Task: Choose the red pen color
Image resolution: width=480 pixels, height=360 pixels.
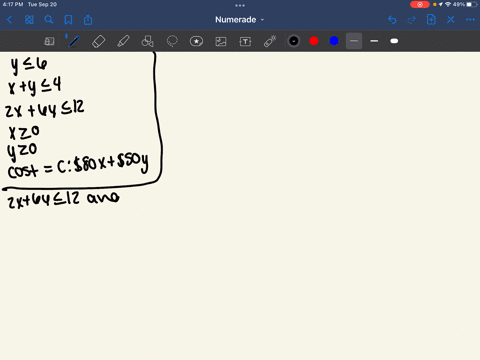Action: click(314, 41)
